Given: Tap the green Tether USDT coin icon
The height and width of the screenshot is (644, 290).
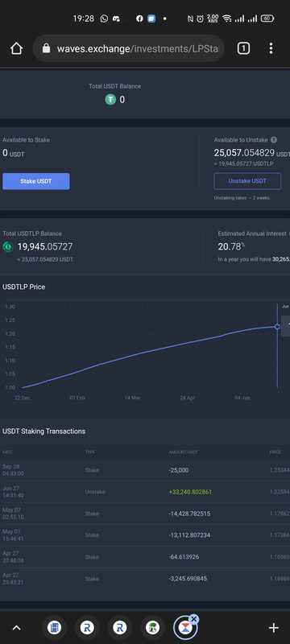Looking at the screenshot, I should pyautogui.click(x=110, y=99).
